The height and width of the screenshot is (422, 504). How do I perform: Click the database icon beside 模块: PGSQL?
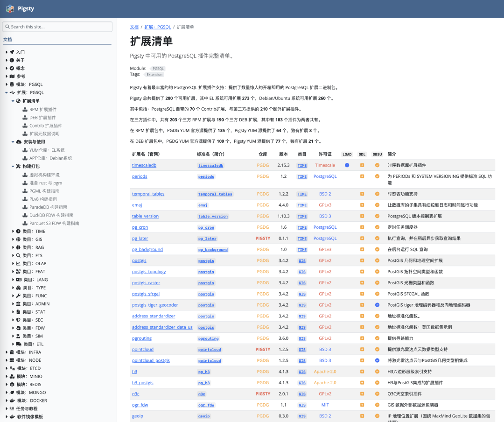[12, 84]
